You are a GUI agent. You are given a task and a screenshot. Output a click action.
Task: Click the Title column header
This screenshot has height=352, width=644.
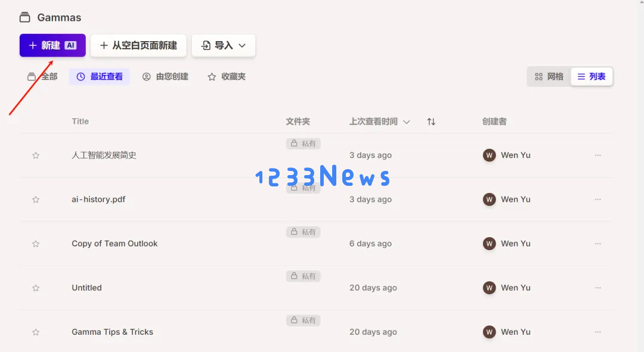pos(80,122)
